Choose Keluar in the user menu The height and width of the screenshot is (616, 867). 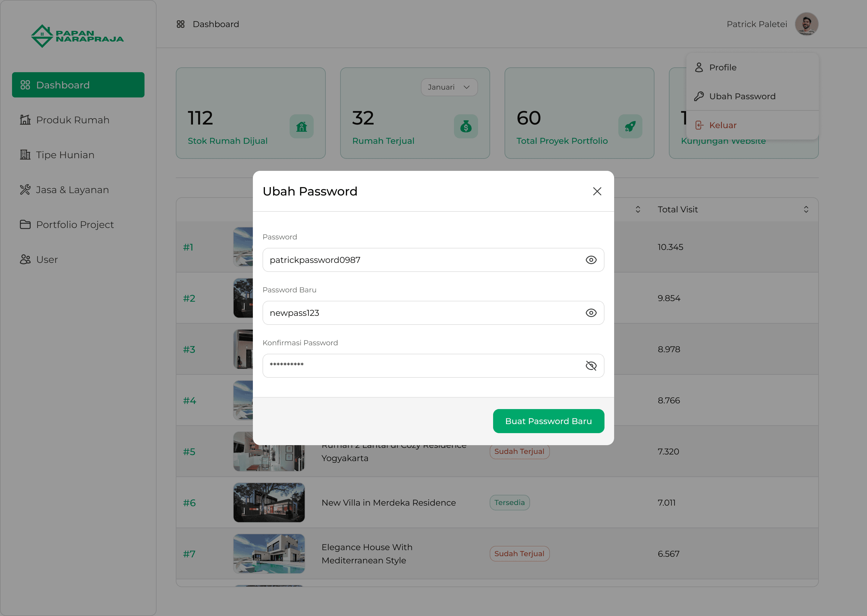click(x=722, y=125)
